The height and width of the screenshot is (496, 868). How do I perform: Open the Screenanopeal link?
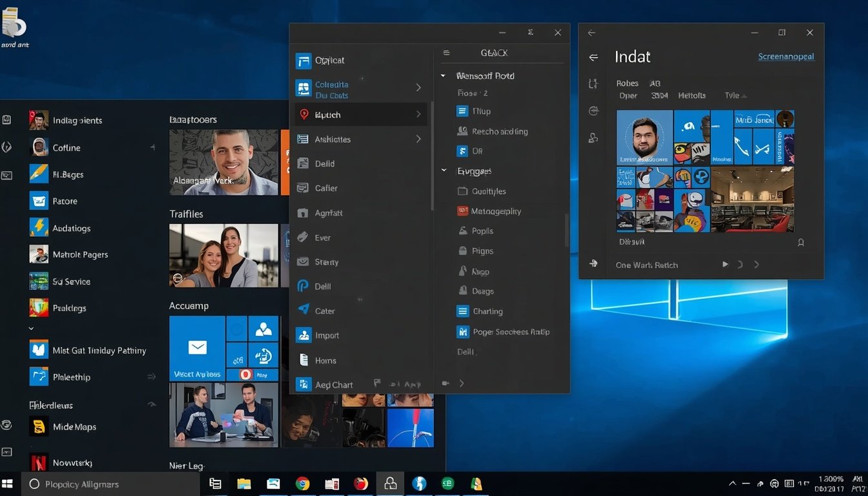[x=786, y=57]
